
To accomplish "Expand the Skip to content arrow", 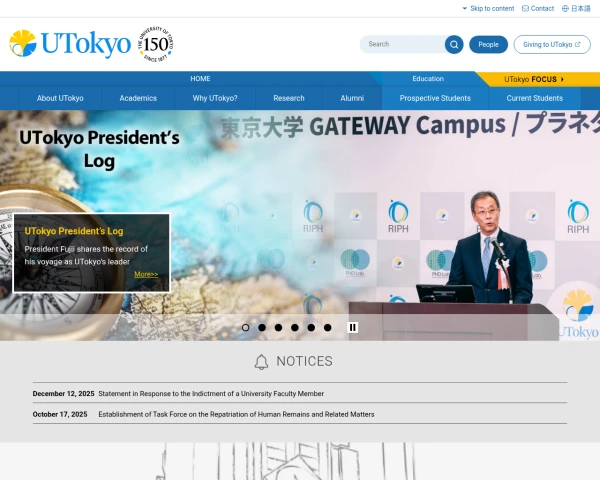I will click(x=465, y=8).
